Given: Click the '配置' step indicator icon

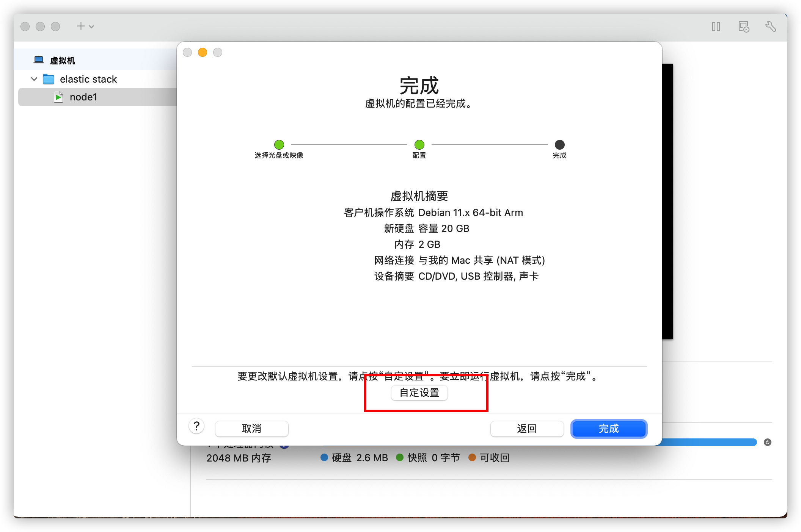Looking at the screenshot, I should tap(417, 144).
